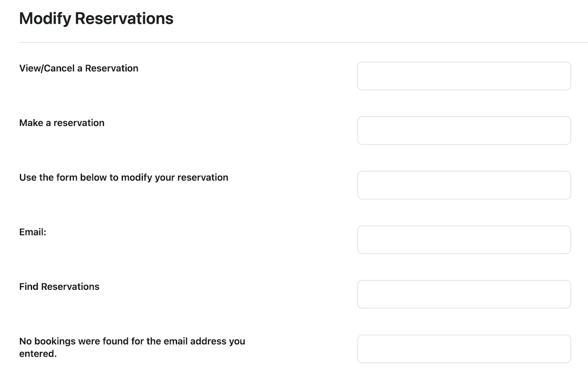The width and height of the screenshot is (588, 378).
Task: Click the Find Reservations label
Action: (x=59, y=287)
